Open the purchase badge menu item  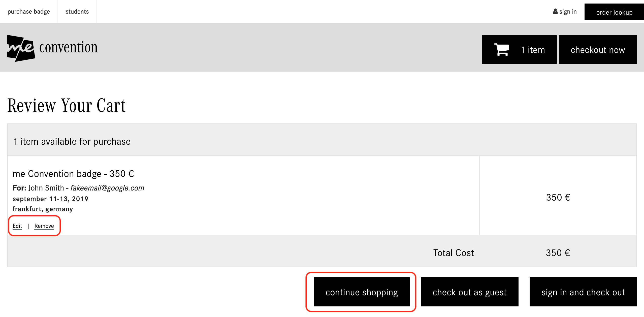(29, 12)
